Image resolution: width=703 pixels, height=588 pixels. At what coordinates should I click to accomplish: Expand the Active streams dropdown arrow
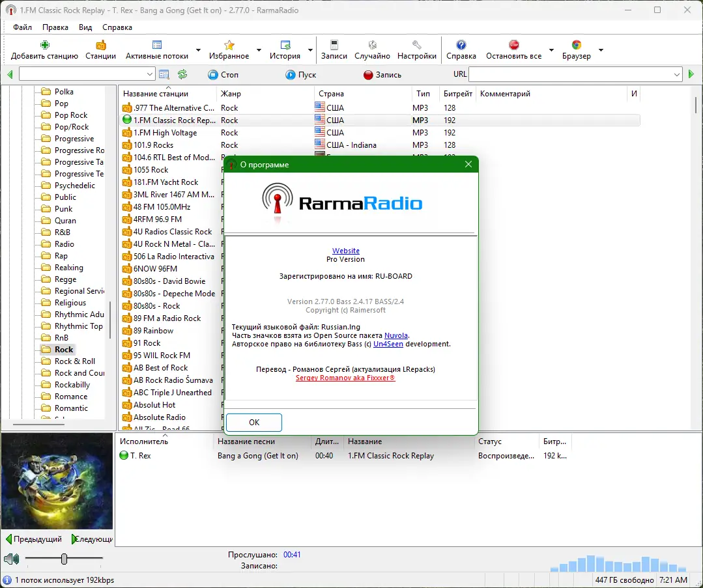coord(198,49)
